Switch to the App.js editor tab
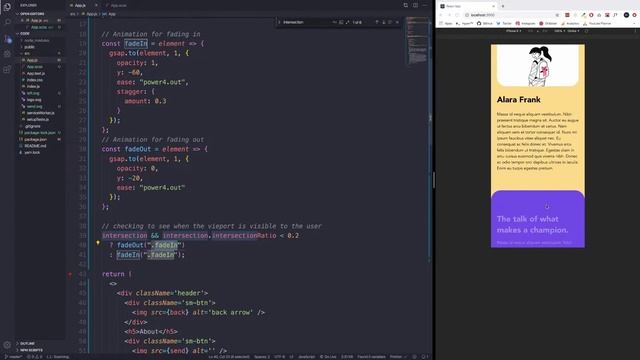Viewport: 640px width, 360px height. tap(80, 5)
